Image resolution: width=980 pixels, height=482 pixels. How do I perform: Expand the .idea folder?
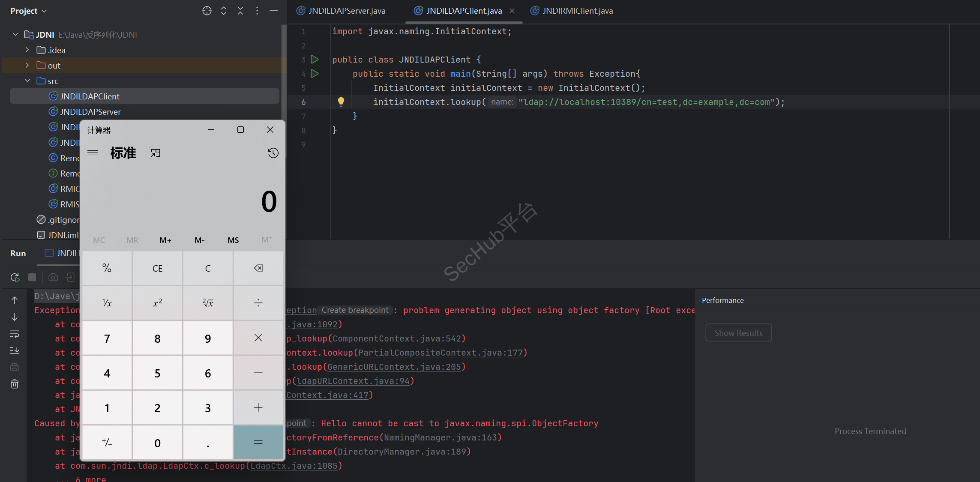27,50
